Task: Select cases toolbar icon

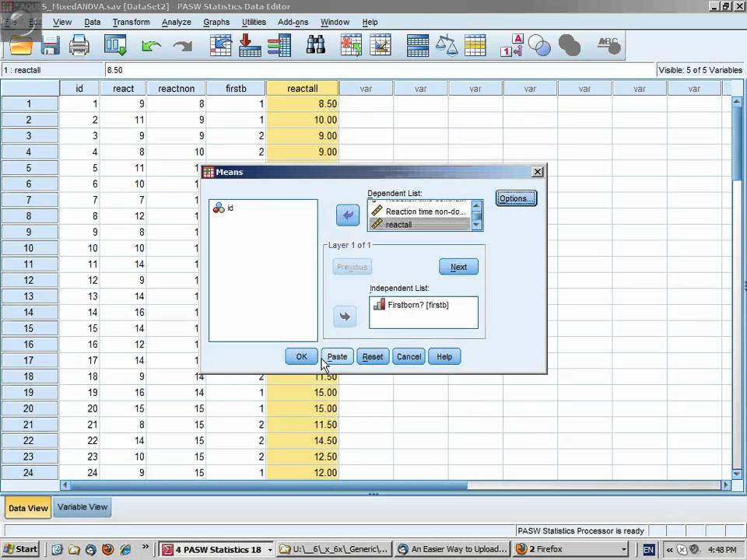Action: pyautogui.click(x=475, y=46)
